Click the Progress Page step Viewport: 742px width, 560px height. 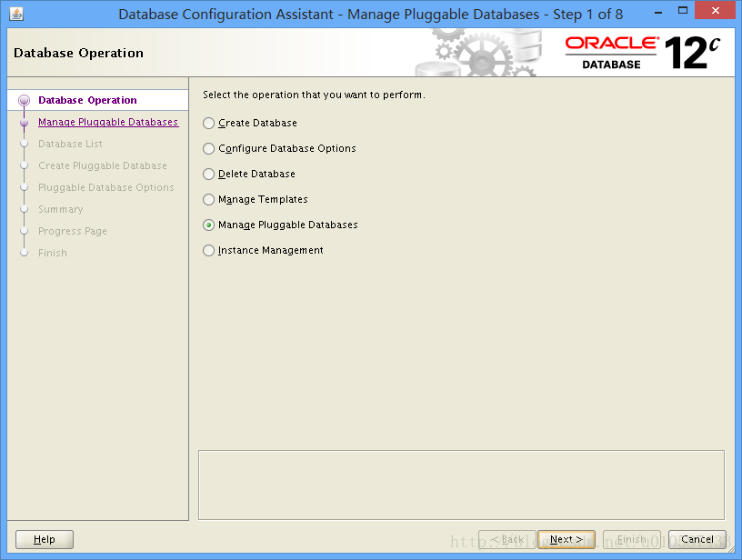73,231
